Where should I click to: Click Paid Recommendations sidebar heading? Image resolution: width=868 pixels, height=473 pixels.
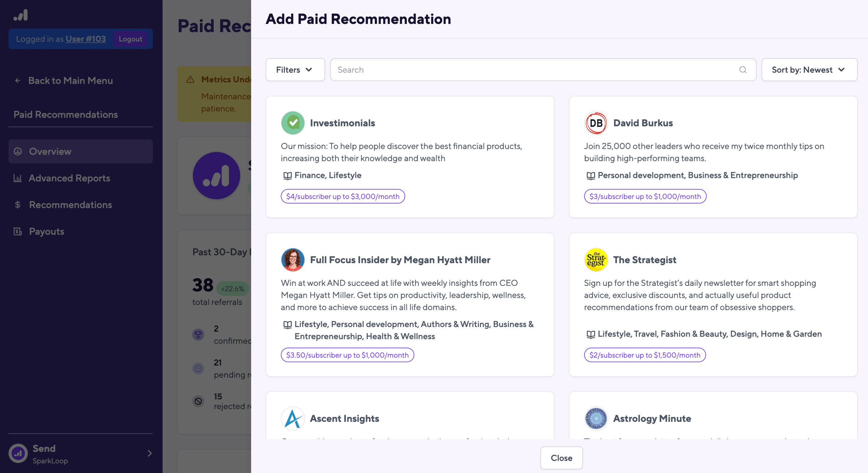pyautogui.click(x=66, y=115)
